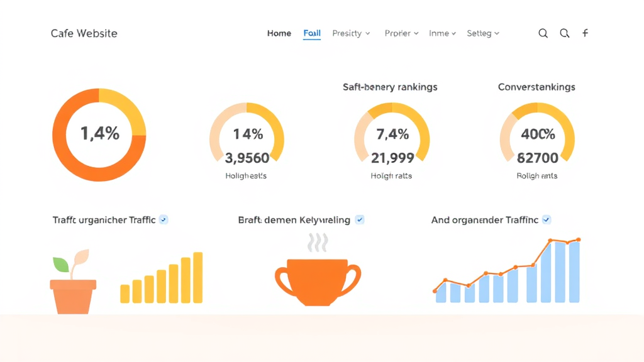Click the 400% gauge under Converstankings
The image size is (644, 362).
(x=538, y=134)
